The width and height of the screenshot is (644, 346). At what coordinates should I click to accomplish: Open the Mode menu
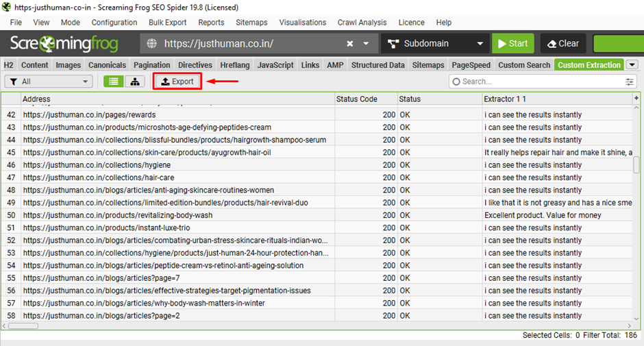[71, 23]
